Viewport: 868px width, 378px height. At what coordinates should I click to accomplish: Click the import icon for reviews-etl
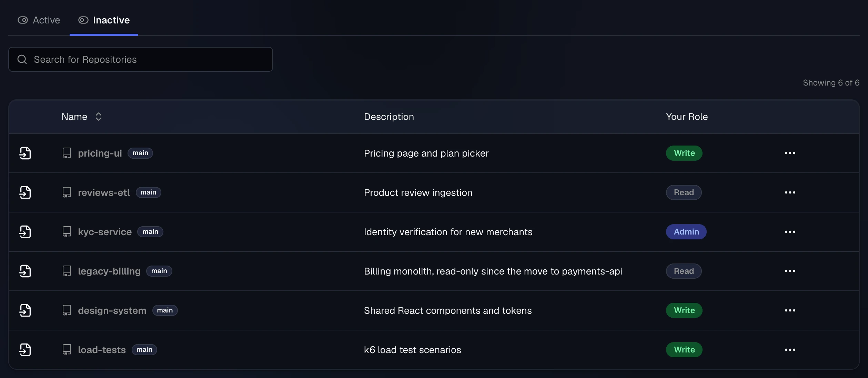25,192
